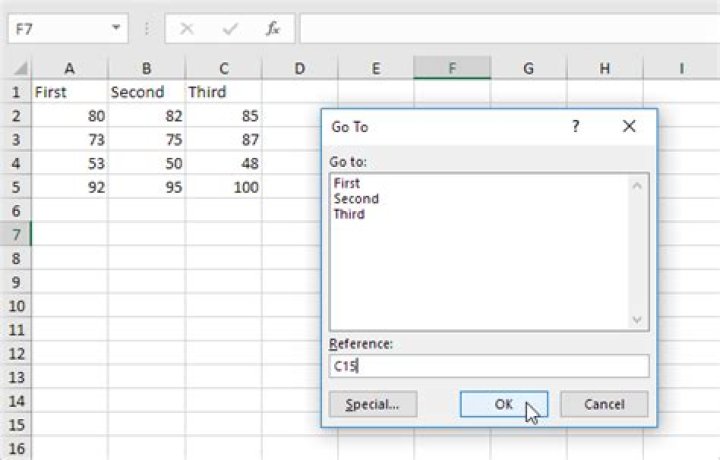The image size is (720, 460).
Task: Select 'Second' in the Go to list
Action: (x=356, y=198)
